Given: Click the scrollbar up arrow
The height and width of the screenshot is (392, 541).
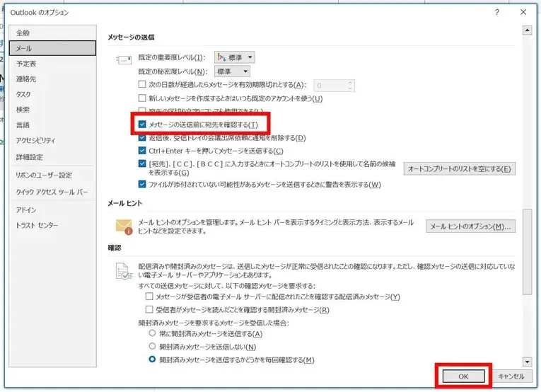Looking at the screenshot, I should click(x=527, y=30).
